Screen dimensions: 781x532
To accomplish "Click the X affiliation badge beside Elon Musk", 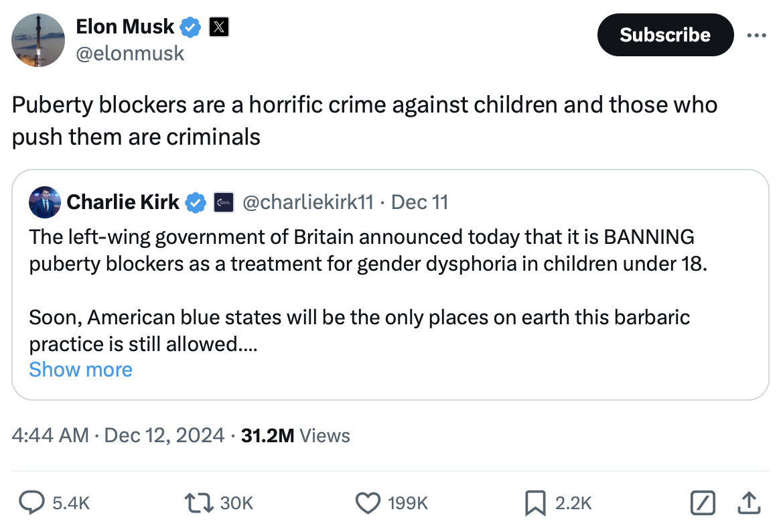I will (x=219, y=27).
